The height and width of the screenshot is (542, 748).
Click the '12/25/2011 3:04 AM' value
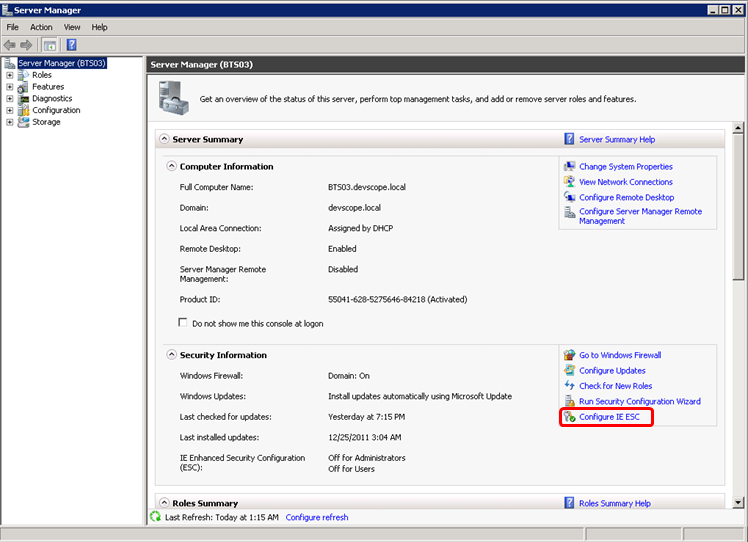(x=364, y=437)
